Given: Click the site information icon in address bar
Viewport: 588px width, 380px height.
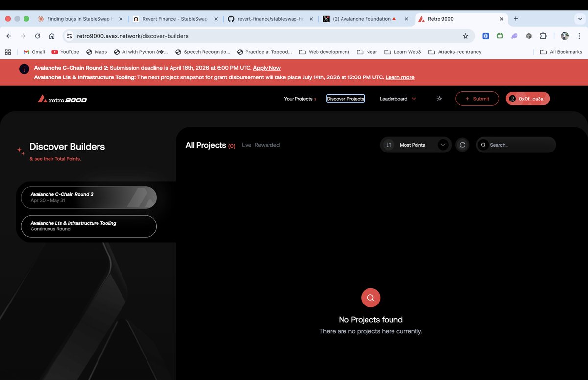Looking at the screenshot, I should tap(69, 36).
